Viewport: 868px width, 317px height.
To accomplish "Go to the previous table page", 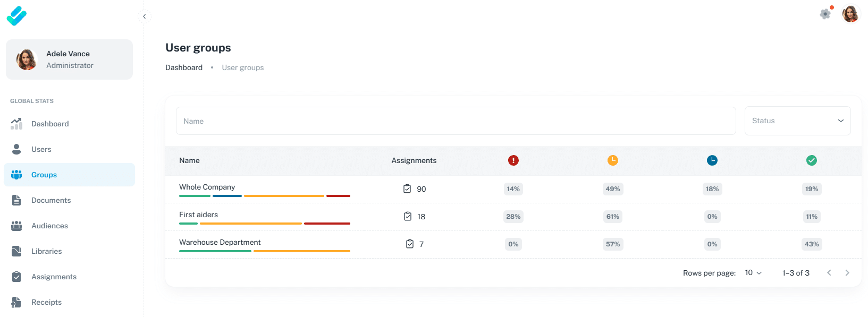I will (829, 273).
